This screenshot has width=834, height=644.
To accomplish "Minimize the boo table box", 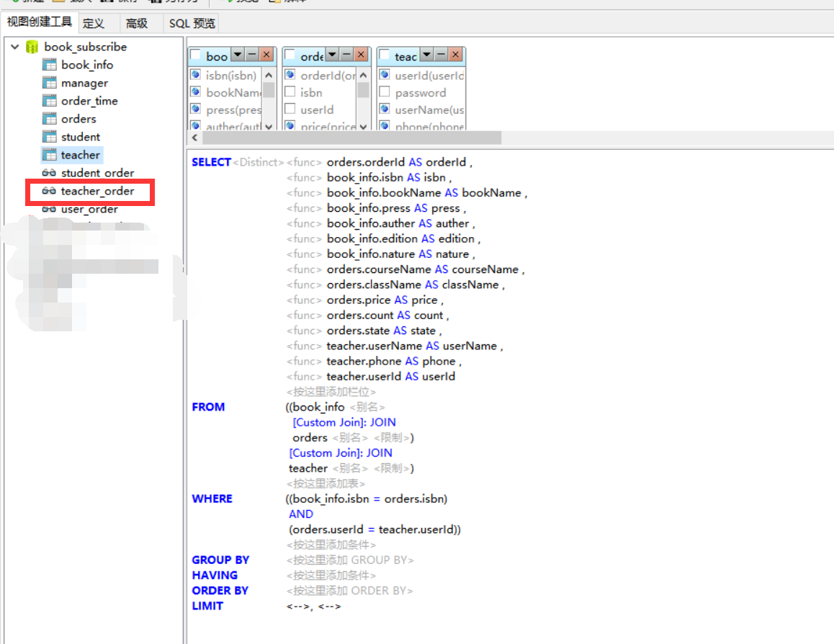I will pyautogui.click(x=252, y=54).
